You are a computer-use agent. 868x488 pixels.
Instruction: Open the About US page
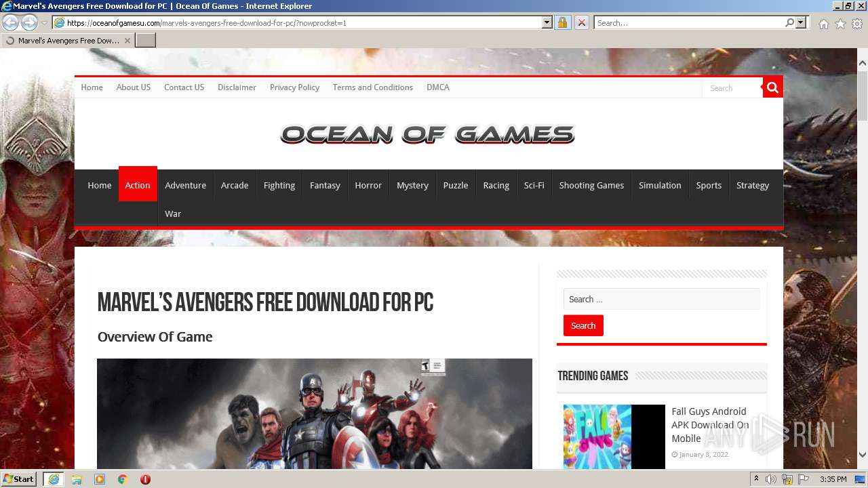pos(133,87)
